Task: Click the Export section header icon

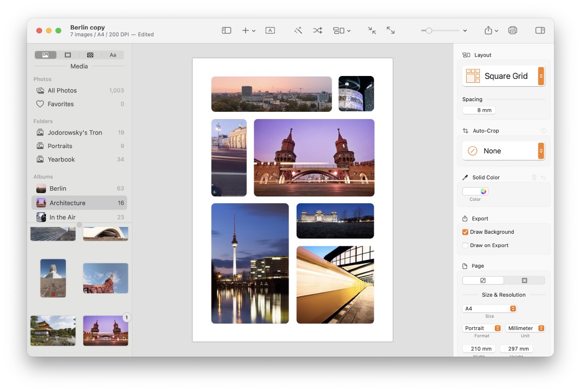Action: (x=465, y=218)
